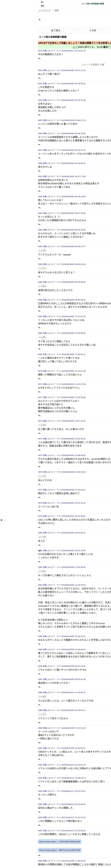The width and height of the screenshot is (111, 868).
Task: Follow the >>72 anchor in post 0089
Action: 42,714
